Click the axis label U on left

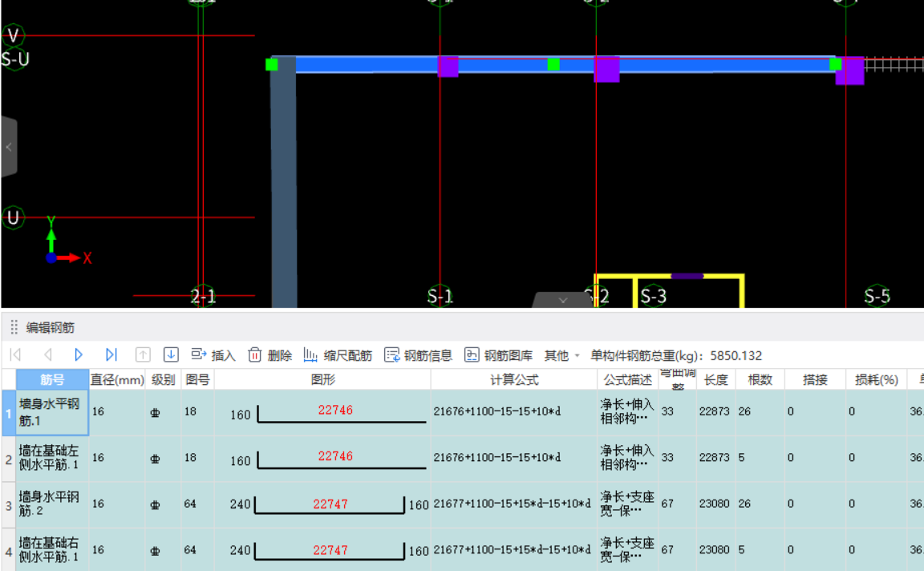point(13,217)
